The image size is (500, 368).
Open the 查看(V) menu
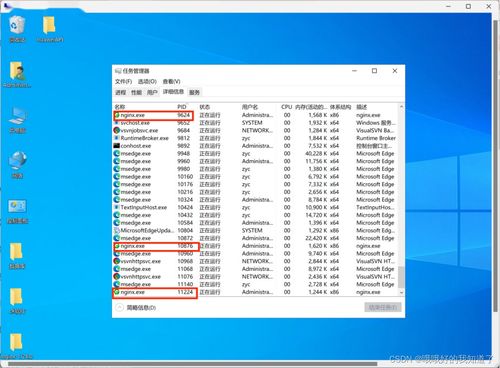click(x=171, y=81)
